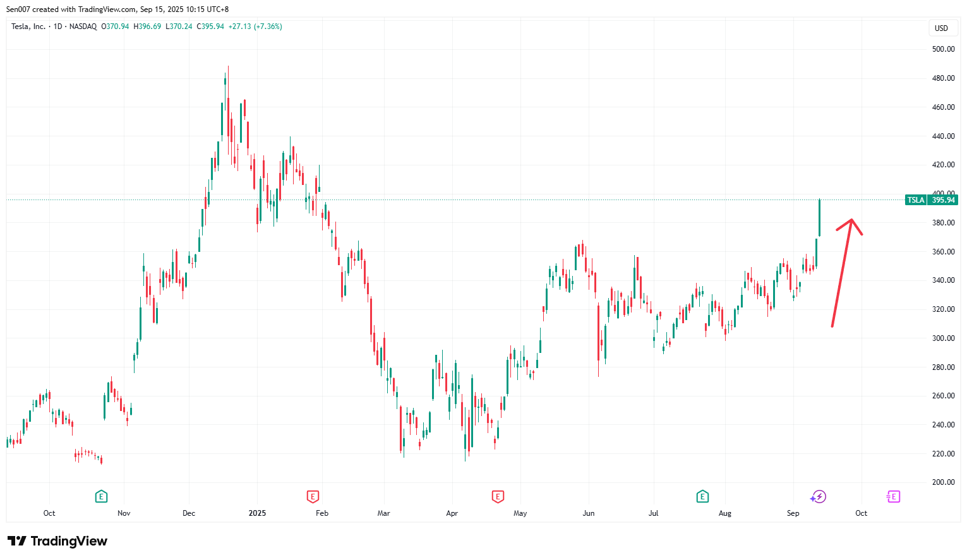Click the 240.00 price axis label
The width and height of the screenshot is (967, 560).
(944, 425)
